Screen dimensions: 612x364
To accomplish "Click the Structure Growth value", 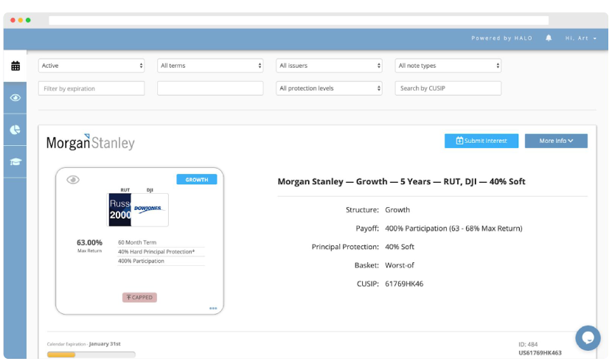I will [x=397, y=210].
